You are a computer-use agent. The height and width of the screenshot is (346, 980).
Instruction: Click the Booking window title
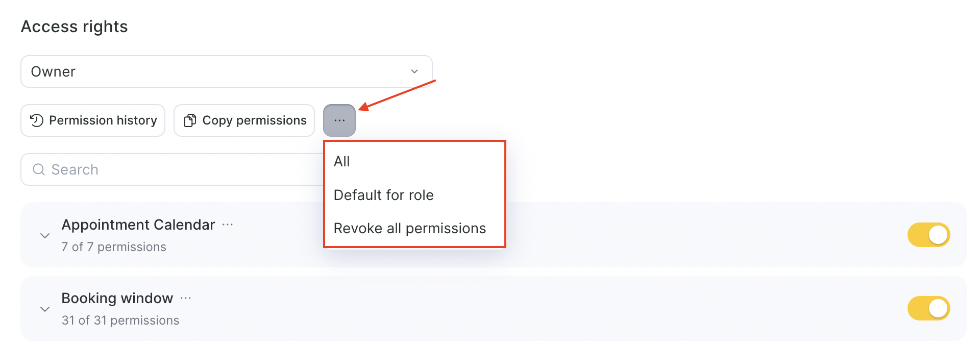click(117, 298)
